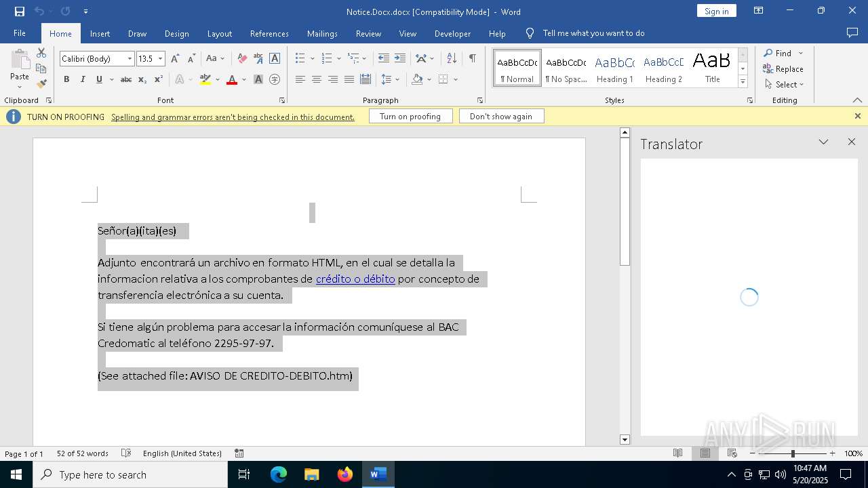Apply the Title style

click(712, 68)
